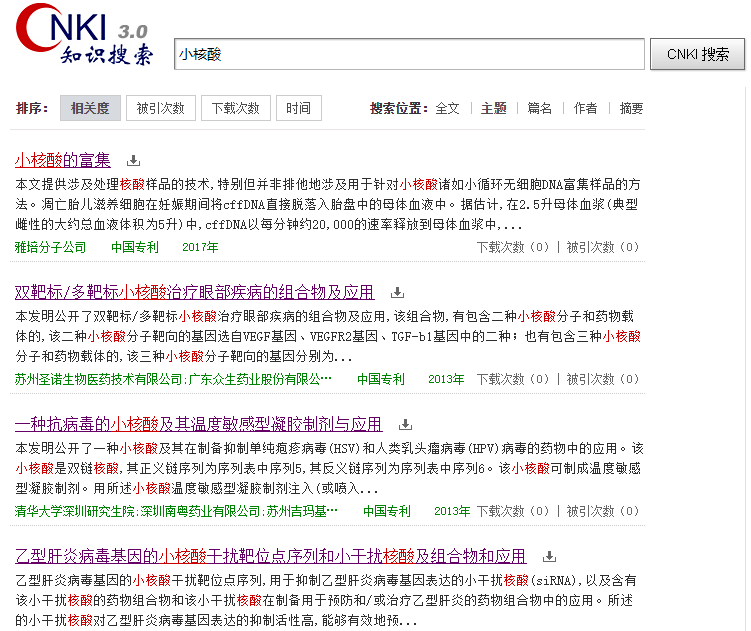Viewport: 751px width, 631px height.
Task: Sort results by 下载次数
Action: coord(236,108)
